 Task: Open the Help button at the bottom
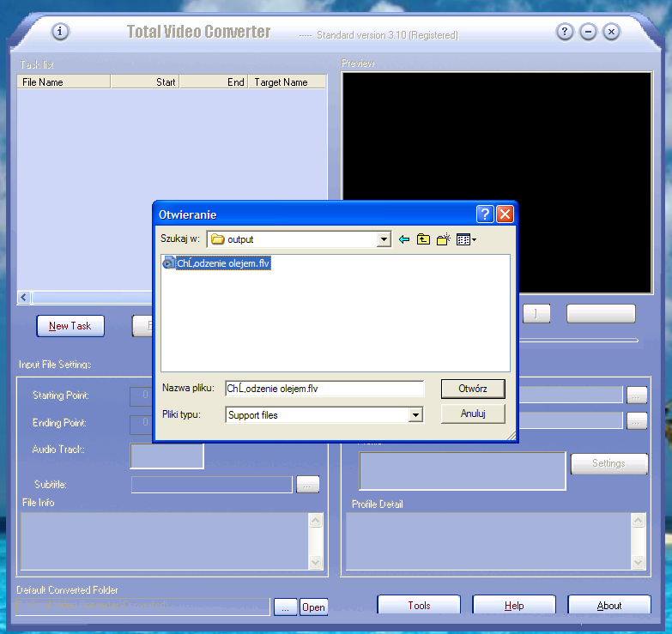(514, 605)
